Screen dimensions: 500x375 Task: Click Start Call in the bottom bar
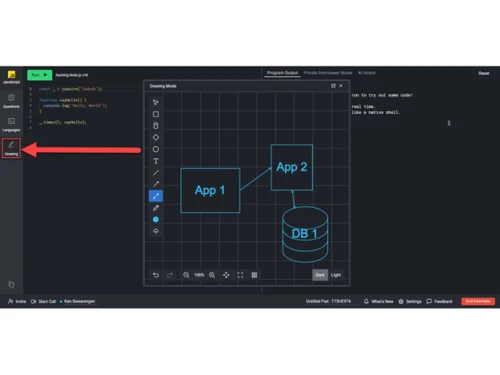click(43, 301)
